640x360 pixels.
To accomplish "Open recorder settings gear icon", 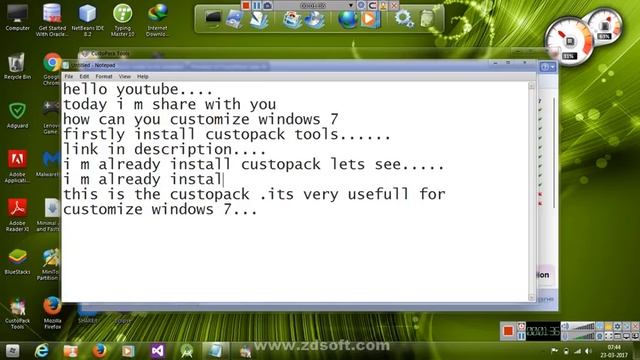I will pos(618,326).
